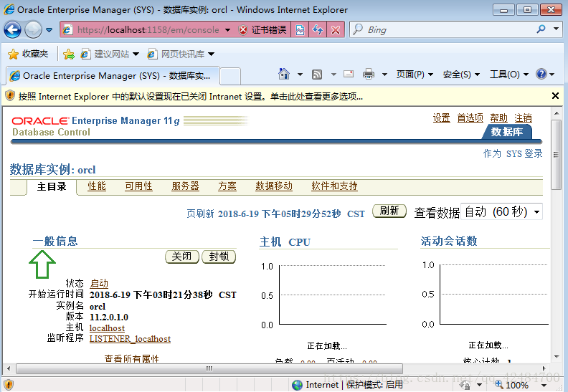Open the 自动 (60 秒) view data dropdown
The height and width of the screenshot is (392, 568).
(502, 211)
